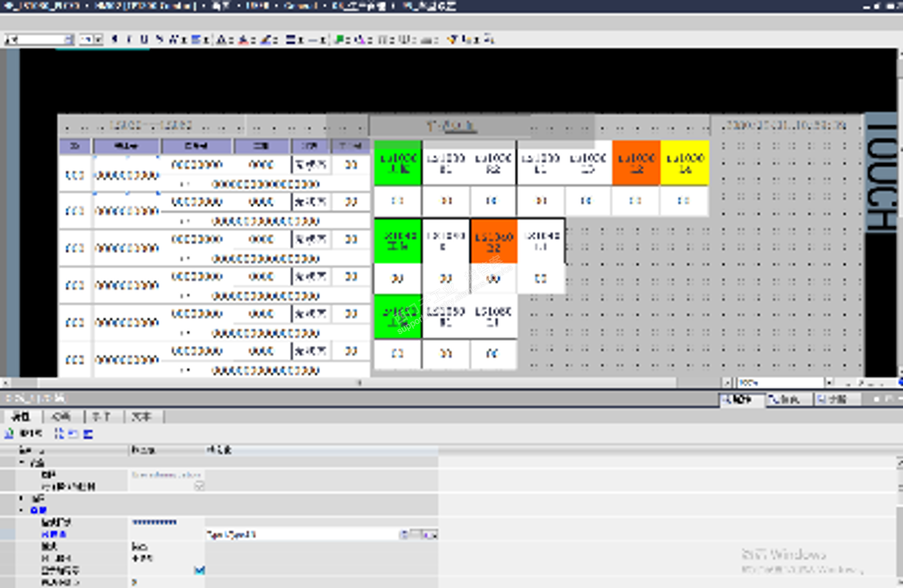This screenshot has height=588, width=903.
Task: Toggle underline text formatting
Action: click(x=144, y=39)
